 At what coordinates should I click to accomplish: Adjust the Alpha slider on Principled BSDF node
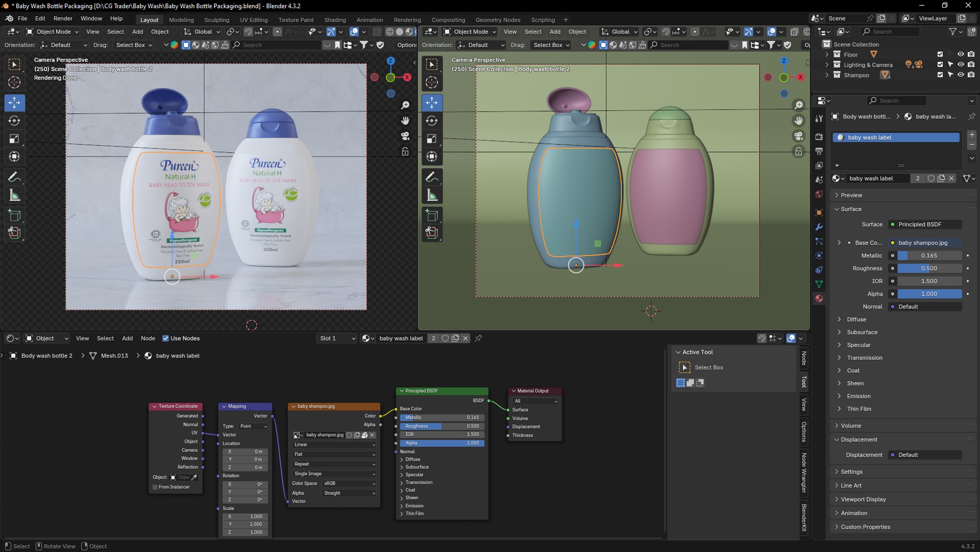[442, 443]
